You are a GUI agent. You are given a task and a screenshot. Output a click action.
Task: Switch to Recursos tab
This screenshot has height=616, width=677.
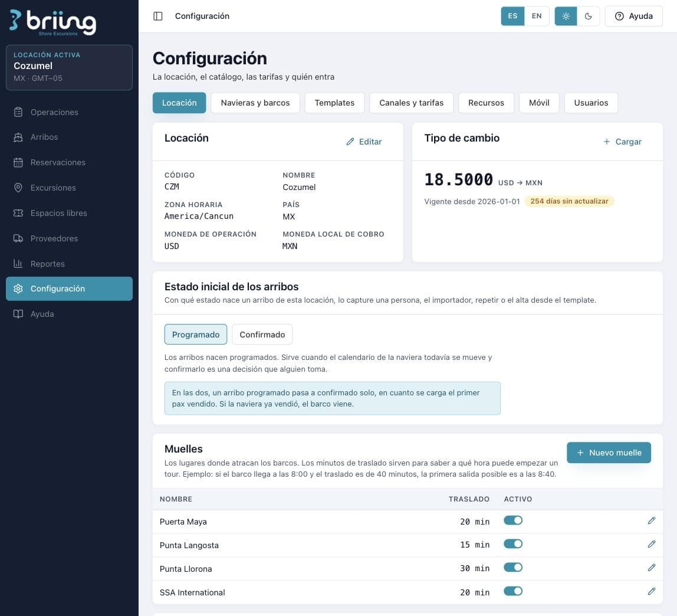coord(486,103)
